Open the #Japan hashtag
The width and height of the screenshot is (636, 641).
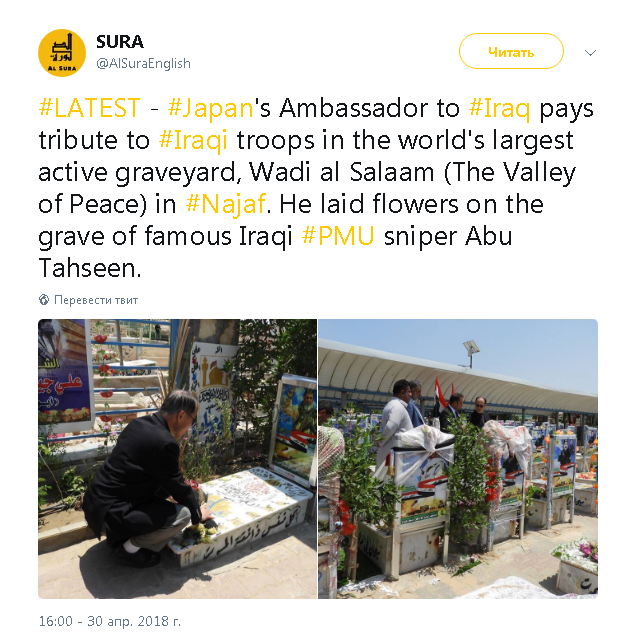click(211, 109)
